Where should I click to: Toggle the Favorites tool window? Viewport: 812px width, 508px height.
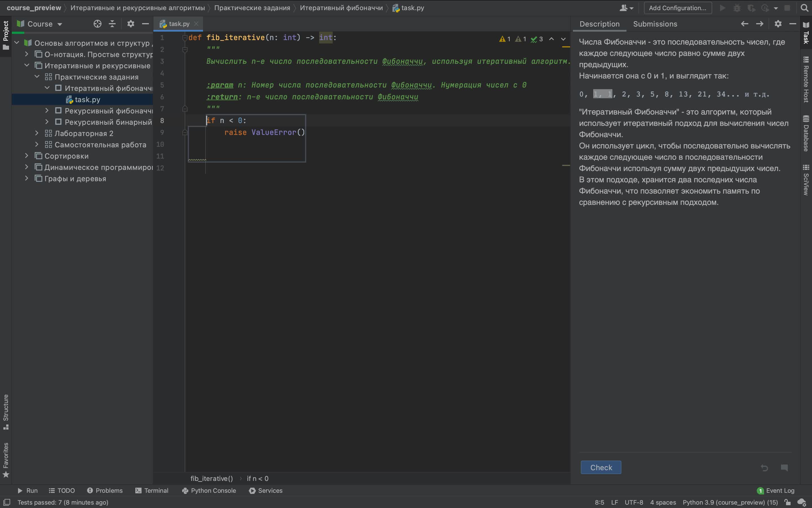click(6, 460)
